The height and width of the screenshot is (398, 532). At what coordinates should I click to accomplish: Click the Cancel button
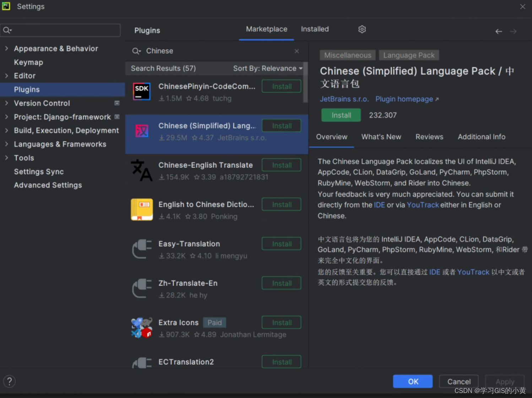click(x=459, y=381)
